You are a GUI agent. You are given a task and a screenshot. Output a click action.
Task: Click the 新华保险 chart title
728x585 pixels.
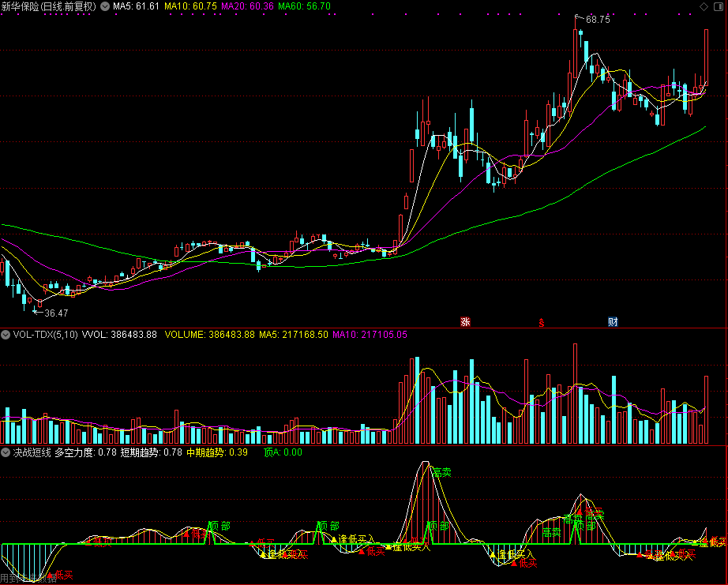point(48,6)
